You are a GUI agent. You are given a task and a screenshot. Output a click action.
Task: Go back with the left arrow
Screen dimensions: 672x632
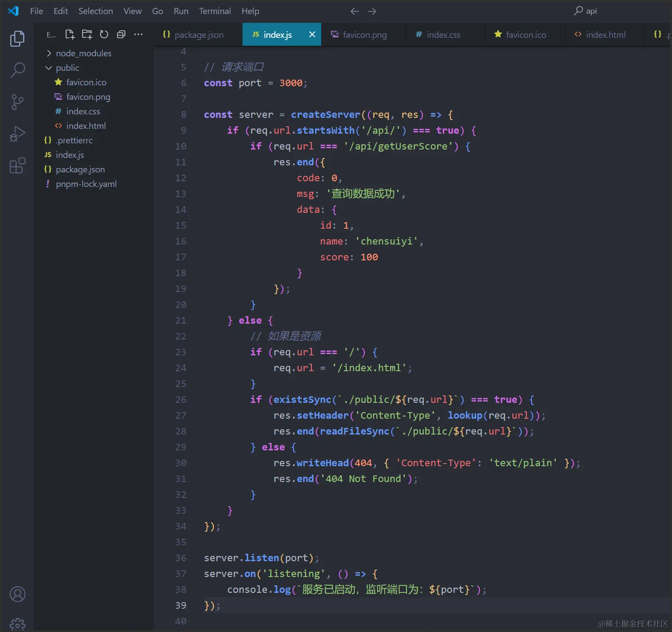355,11
